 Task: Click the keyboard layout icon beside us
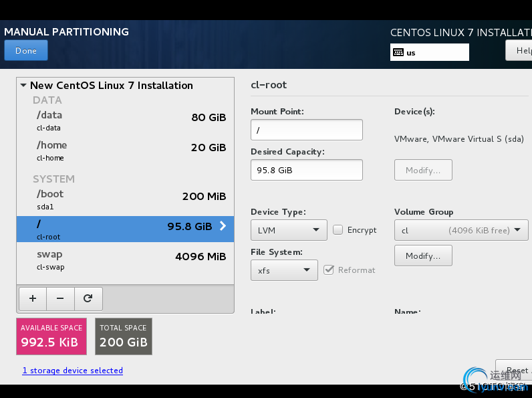398,52
